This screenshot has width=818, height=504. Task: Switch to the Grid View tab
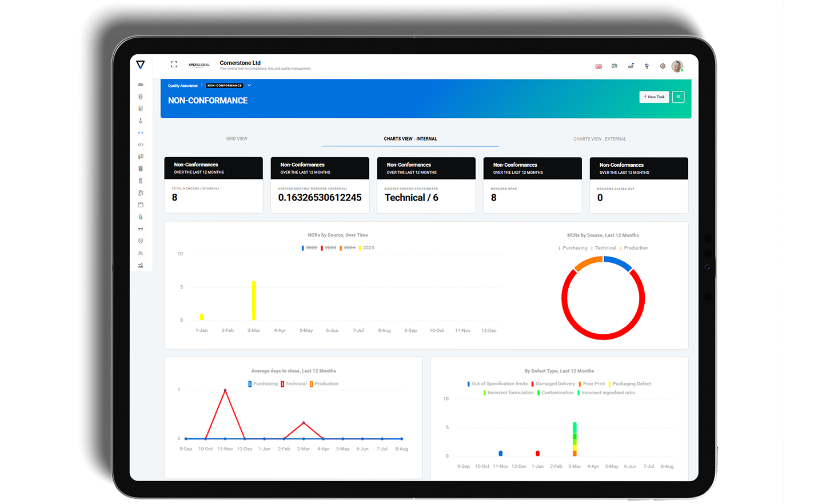(237, 139)
